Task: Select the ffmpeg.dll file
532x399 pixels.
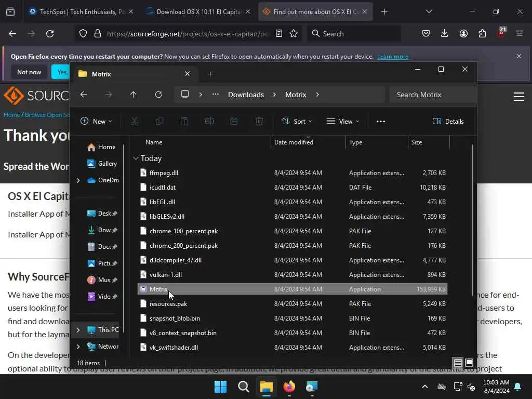Action: point(292,172)
